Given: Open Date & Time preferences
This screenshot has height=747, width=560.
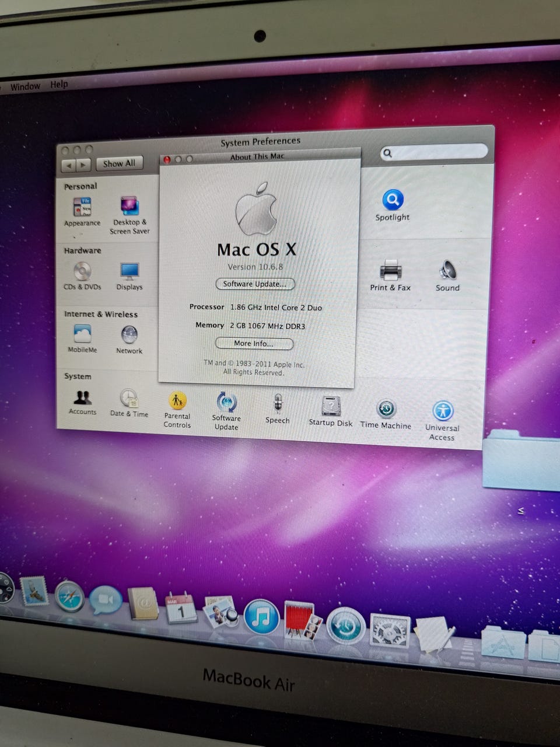Looking at the screenshot, I should 129,398.
